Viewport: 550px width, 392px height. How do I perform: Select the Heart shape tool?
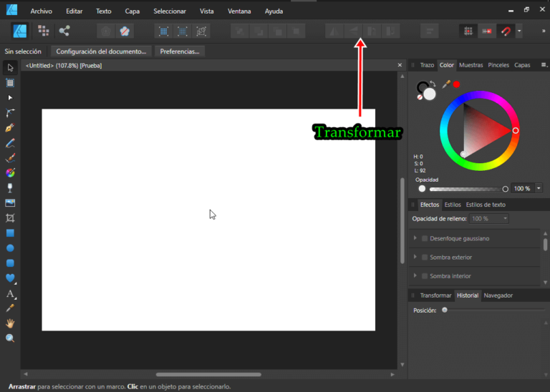click(x=10, y=278)
